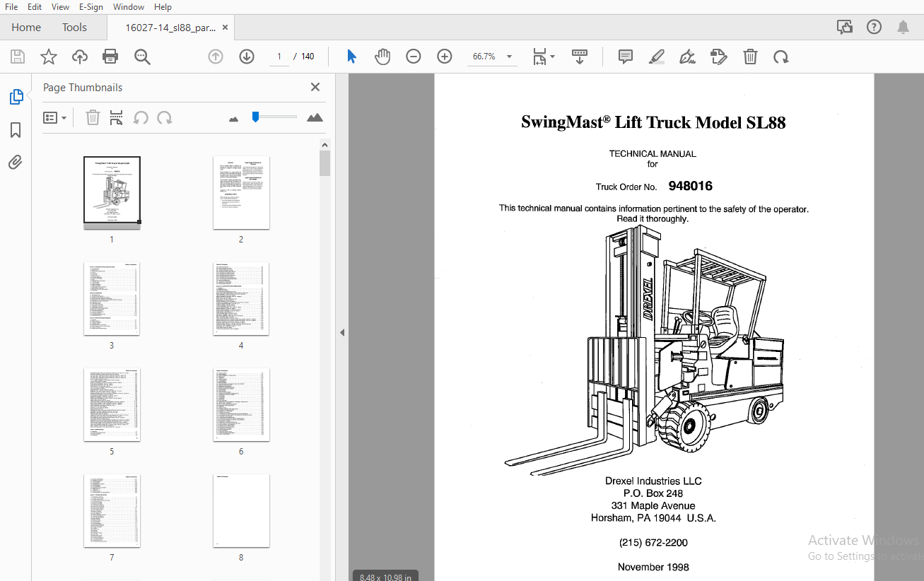Image resolution: width=924 pixels, height=581 pixels.
Task: Open the notification bell
Action: (x=903, y=27)
